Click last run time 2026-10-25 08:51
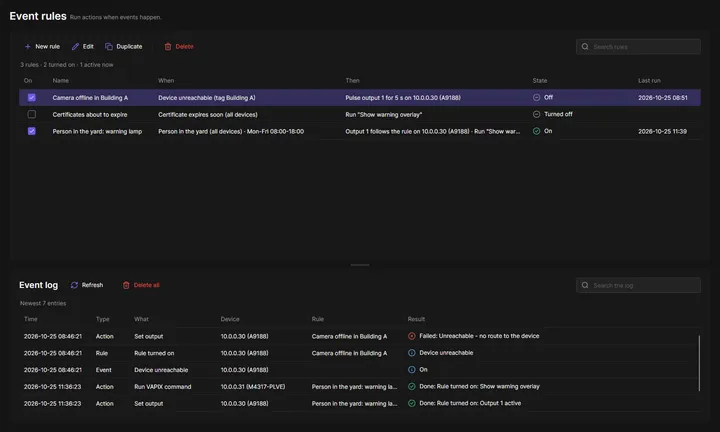The height and width of the screenshot is (432, 720). [663, 98]
